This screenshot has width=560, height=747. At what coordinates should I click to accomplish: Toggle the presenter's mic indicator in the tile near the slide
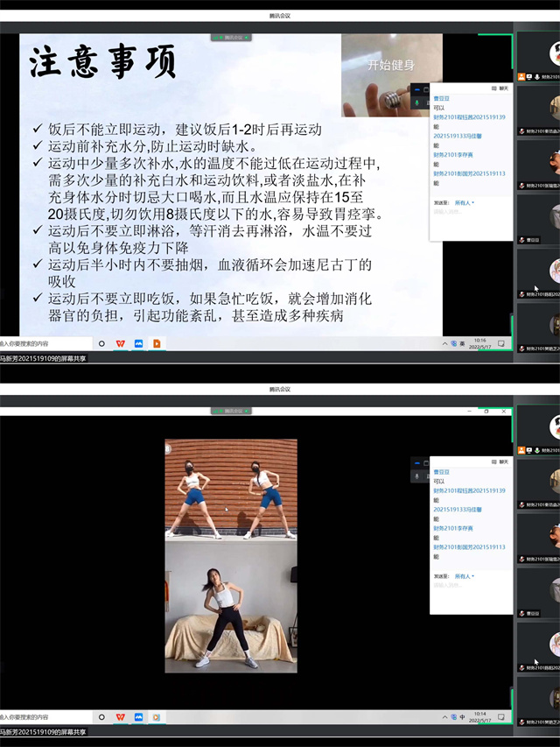[537, 77]
